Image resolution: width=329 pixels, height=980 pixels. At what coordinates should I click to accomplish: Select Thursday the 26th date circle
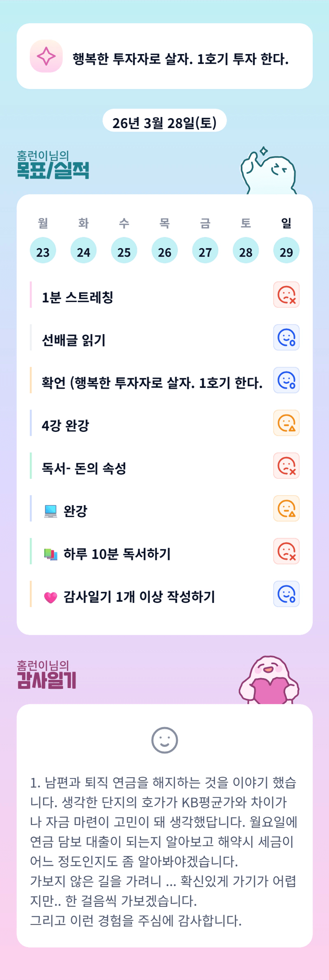[165, 251]
